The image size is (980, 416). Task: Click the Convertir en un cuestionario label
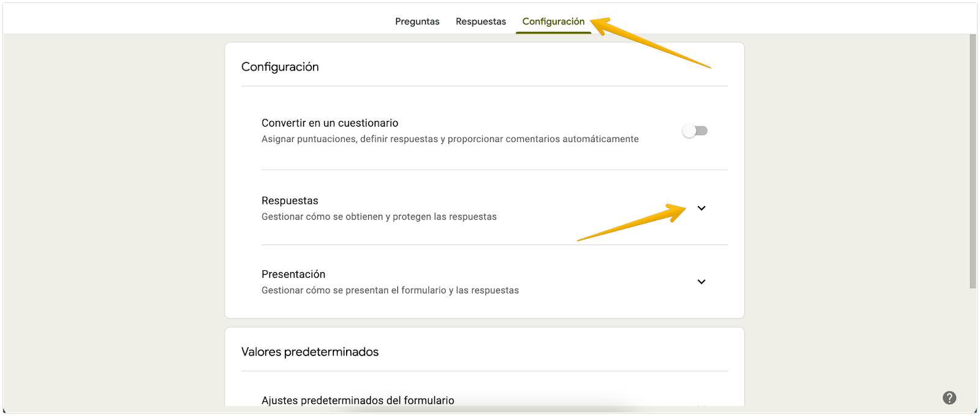[x=330, y=123]
